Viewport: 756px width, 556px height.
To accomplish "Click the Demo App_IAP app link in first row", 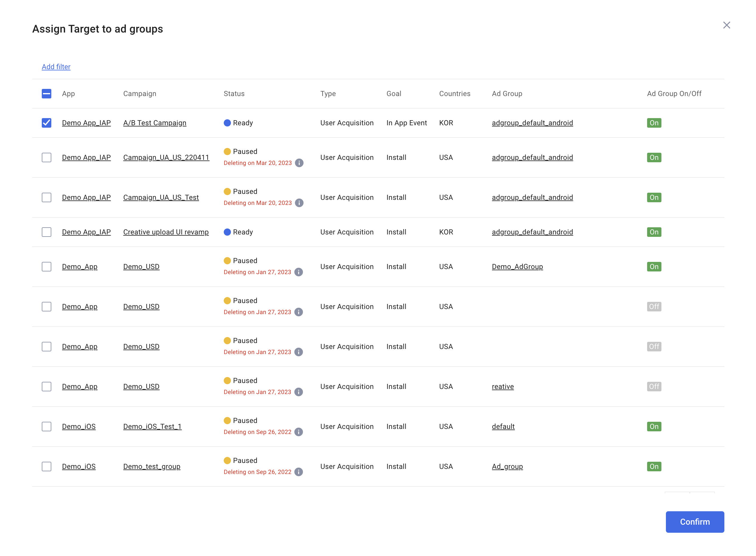I will tap(86, 123).
